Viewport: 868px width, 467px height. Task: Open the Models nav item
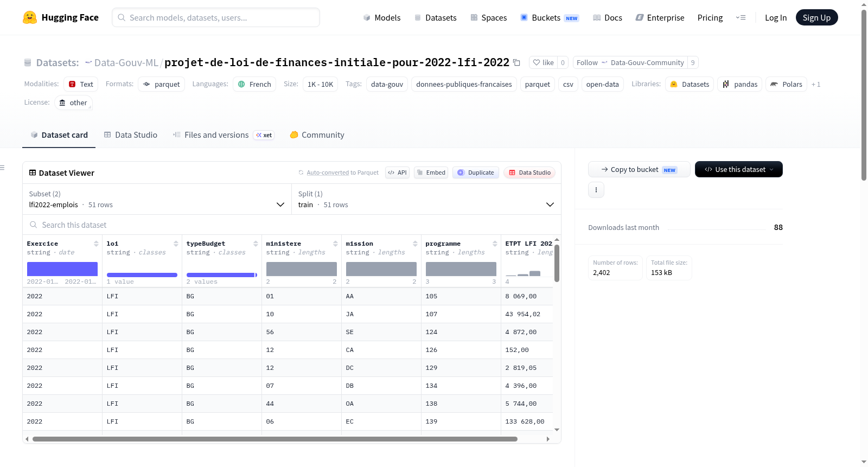click(x=382, y=17)
